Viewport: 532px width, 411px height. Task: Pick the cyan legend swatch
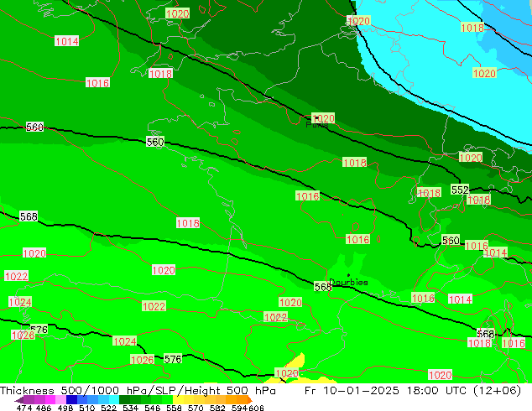click(x=114, y=399)
